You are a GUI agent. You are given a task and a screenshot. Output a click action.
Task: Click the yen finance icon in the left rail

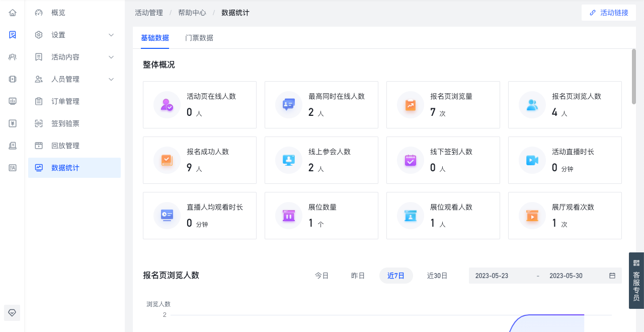pos(13,123)
